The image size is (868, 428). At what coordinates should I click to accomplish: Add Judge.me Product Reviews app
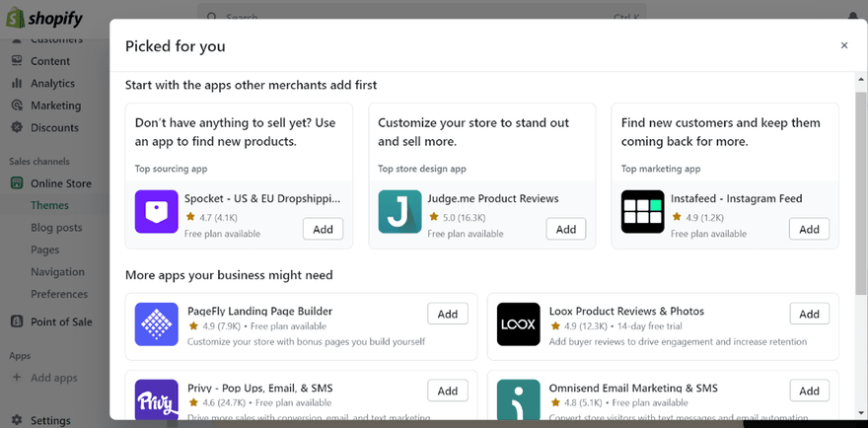coord(565,230)
